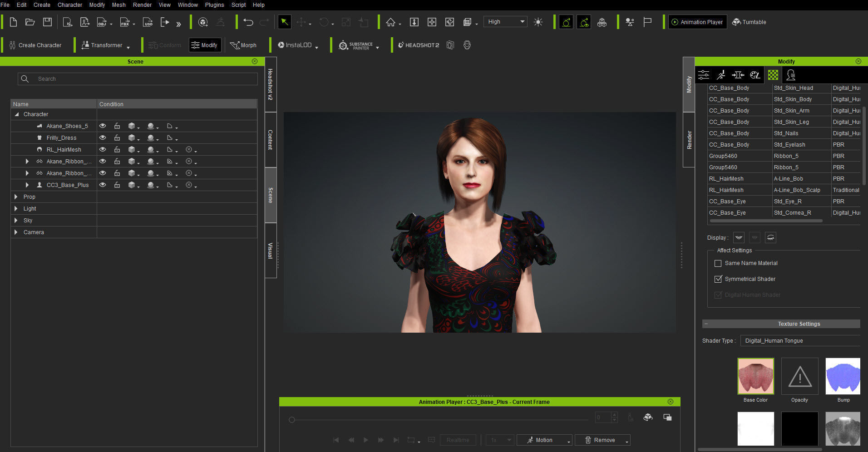868x452 pixels.
Task: Click the animation timeline slider handle
Action: tap(292, 420)
